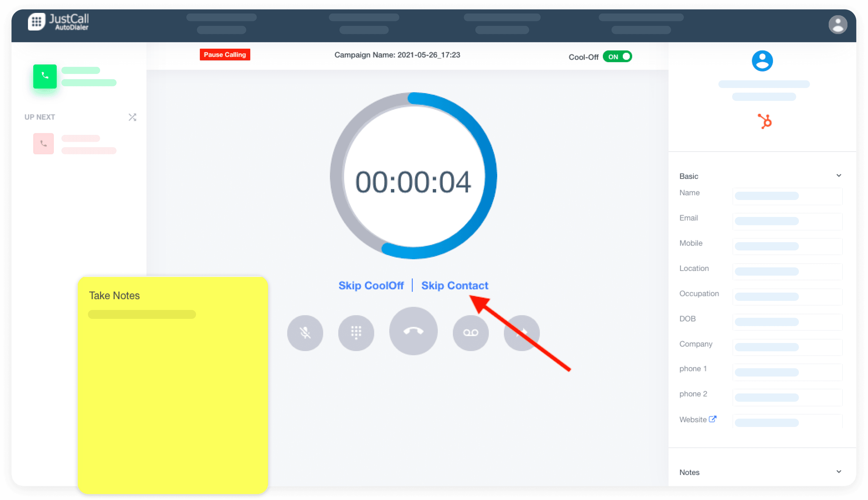Click the blue contact avatar

pos(762,61)
